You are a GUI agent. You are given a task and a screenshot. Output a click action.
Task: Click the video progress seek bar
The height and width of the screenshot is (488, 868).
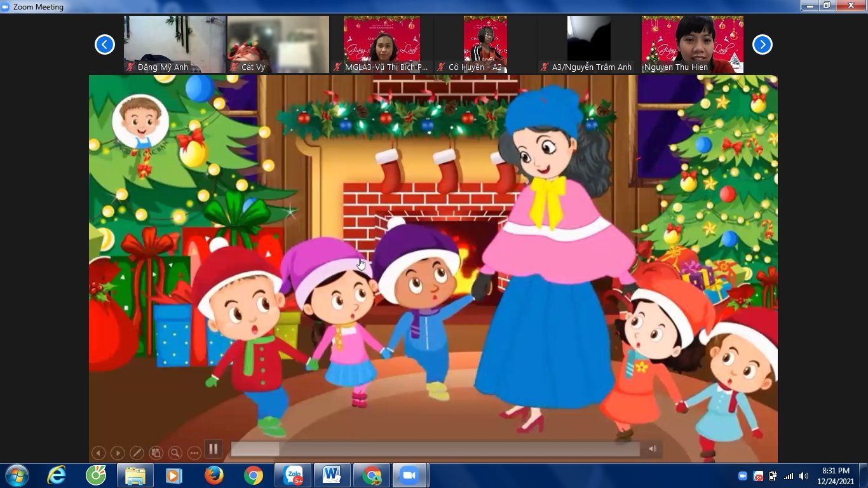(x=435, y=449)
